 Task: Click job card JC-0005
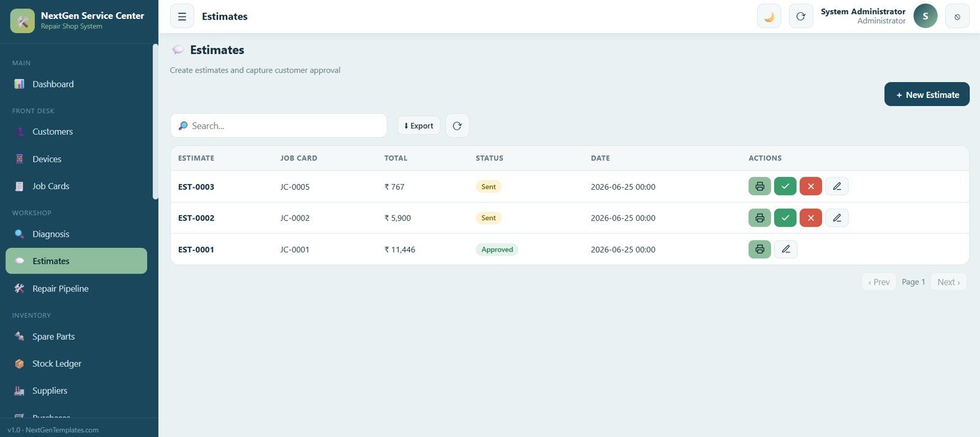pos(295,187)
